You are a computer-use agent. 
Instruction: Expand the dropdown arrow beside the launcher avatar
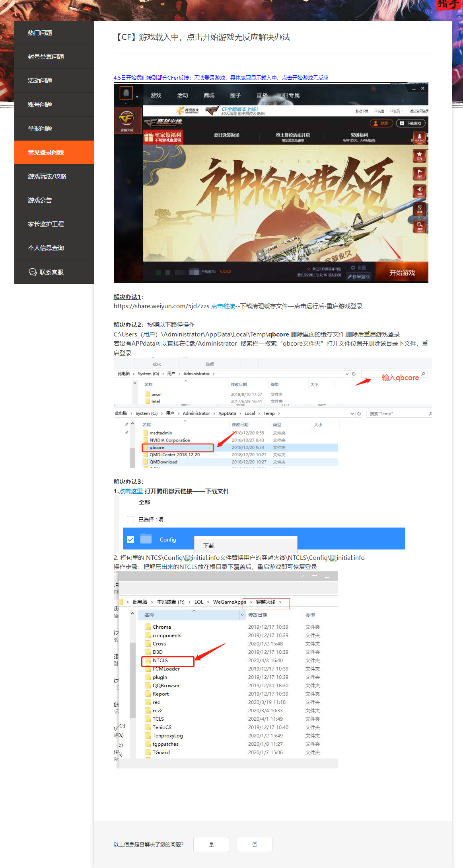[x=137, y=97]
